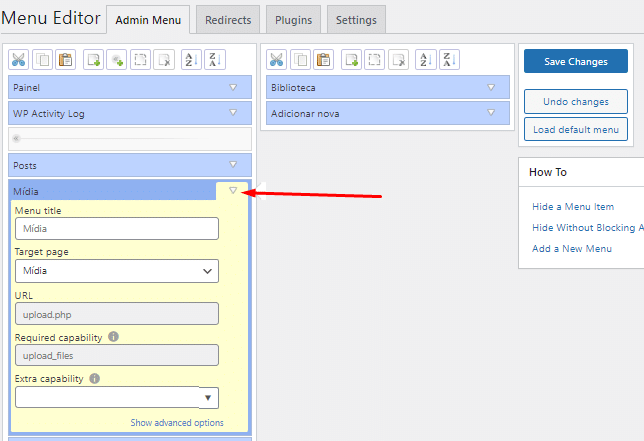Sort the submenu items Z to A
The image size is (644, 441).
point(448,60)
